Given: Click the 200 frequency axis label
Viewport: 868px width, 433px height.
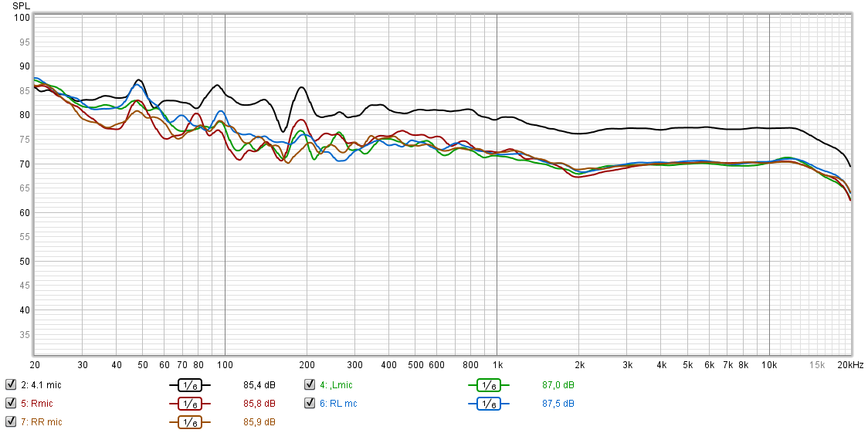Looking at the screenshot, I should [x=307, y=364].
